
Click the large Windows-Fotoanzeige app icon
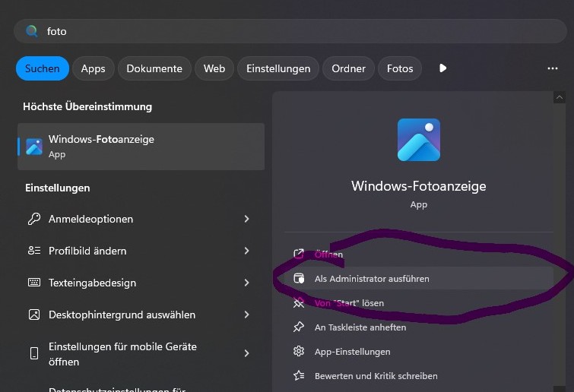419,140
